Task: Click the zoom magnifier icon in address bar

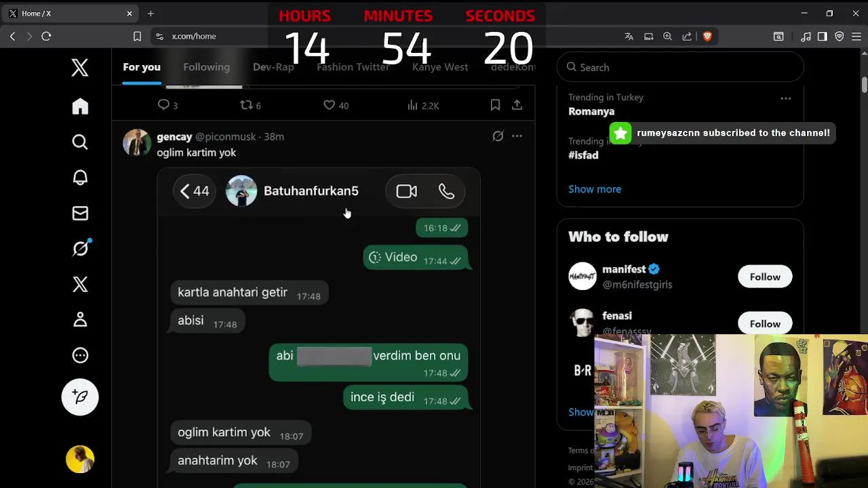Action: pyautogui.click(x=668, y=37)
